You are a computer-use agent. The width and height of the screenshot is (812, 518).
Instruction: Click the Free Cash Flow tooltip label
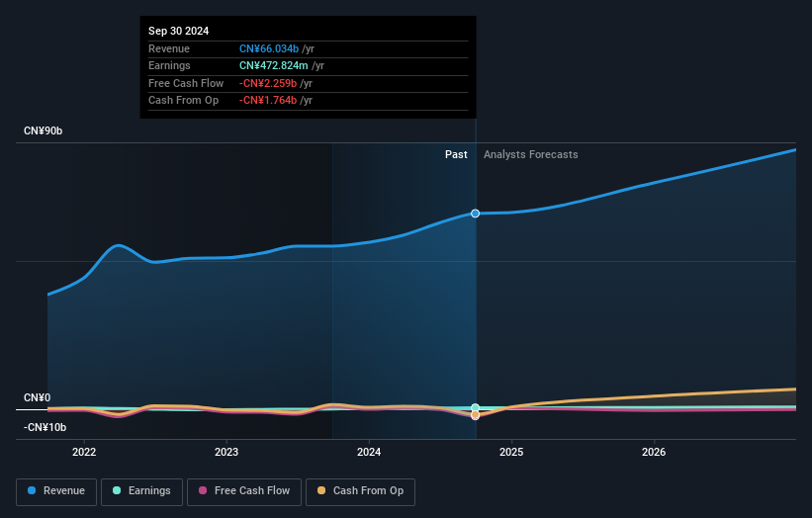tap(186, 83)
